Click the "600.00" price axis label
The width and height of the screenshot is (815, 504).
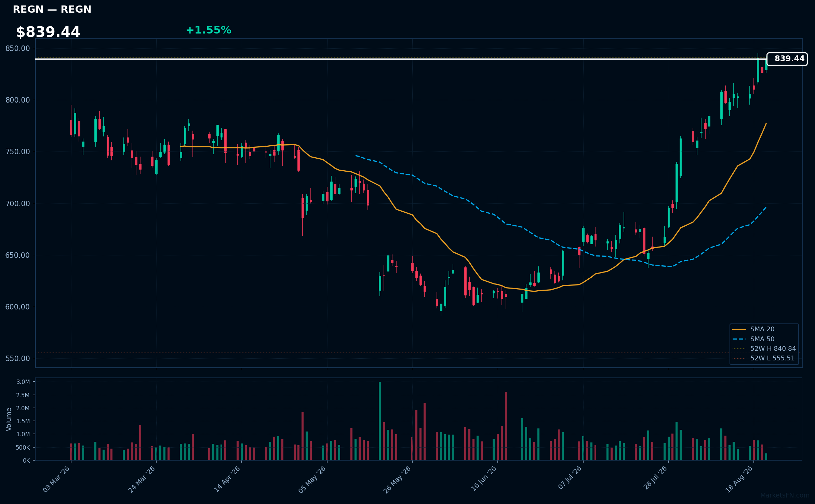coord(18,307)
